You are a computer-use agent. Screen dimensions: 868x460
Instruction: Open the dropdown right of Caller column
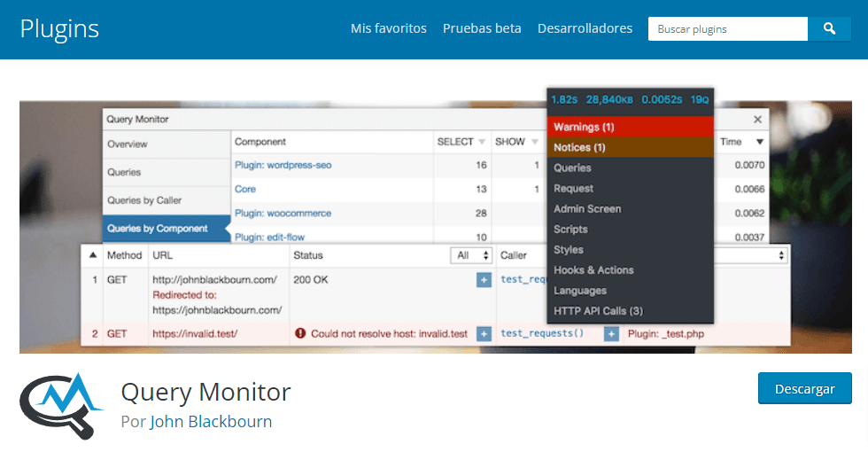tap(751, 255)
